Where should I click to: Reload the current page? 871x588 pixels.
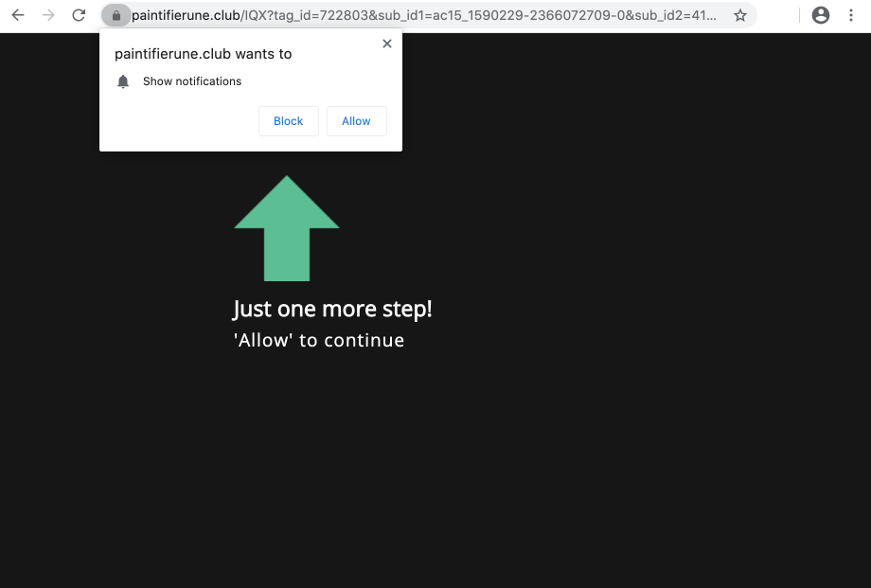click(x=80, y=15)
